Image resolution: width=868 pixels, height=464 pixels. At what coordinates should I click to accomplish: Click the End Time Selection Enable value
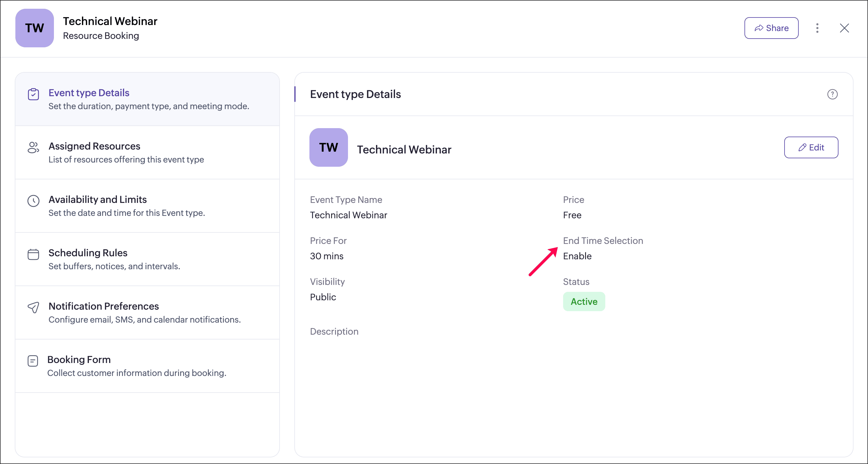coord(577,256)
